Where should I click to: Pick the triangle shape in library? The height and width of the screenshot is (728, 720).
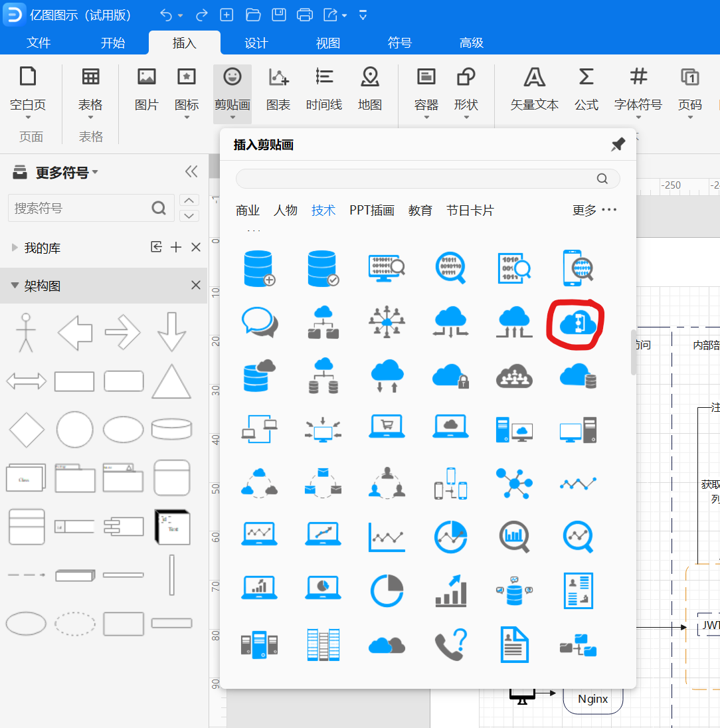point(171,381)
